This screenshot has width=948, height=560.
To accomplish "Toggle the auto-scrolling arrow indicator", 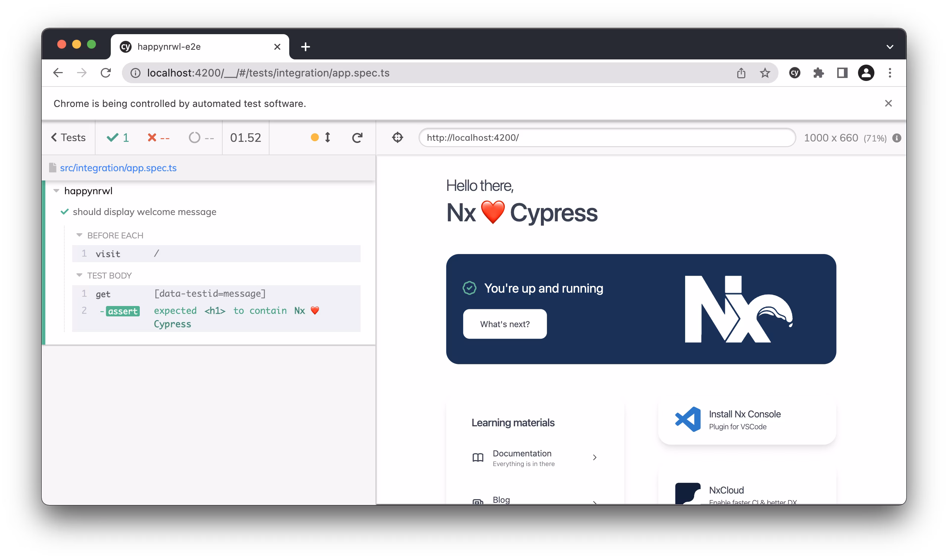I will [x=327, y=137].
